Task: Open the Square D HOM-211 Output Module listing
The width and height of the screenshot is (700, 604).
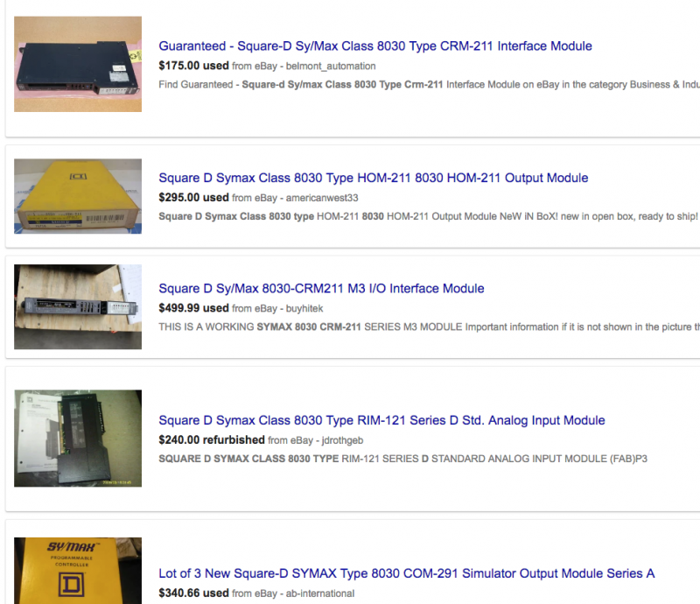Action: (x=374, y=178)
